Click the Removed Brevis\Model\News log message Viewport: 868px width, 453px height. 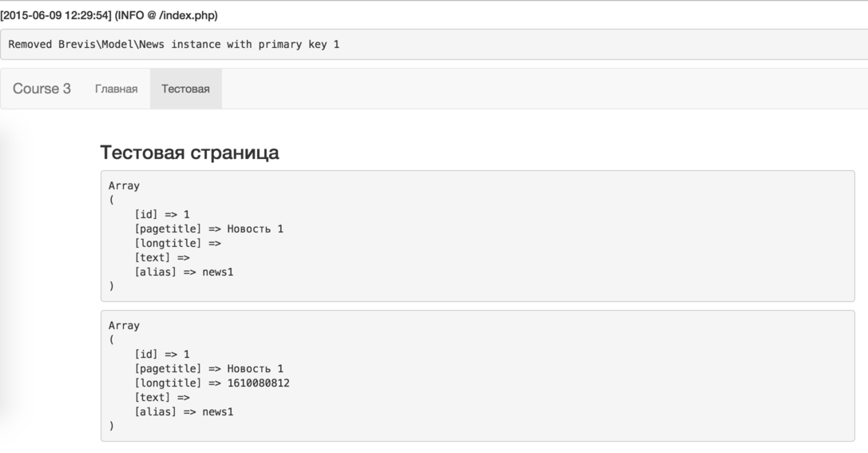point(174,44)
